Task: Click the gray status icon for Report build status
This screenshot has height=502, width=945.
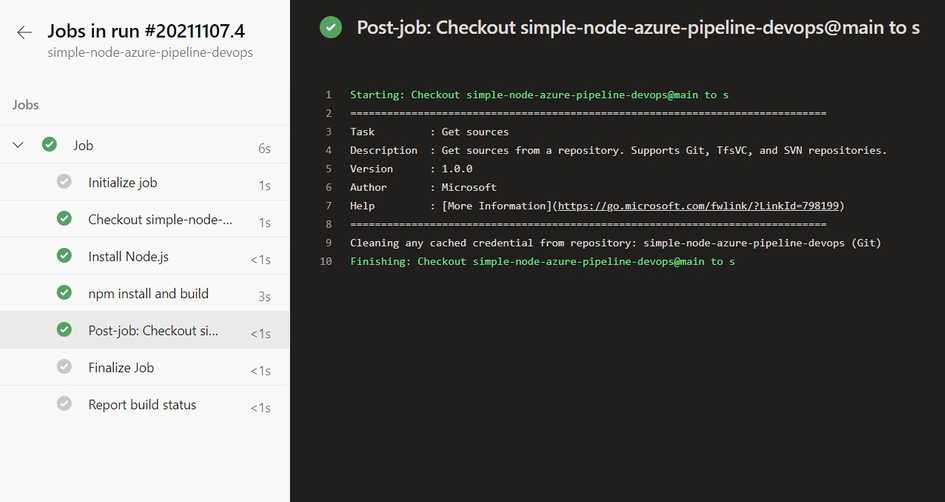Action: point(64,403)
